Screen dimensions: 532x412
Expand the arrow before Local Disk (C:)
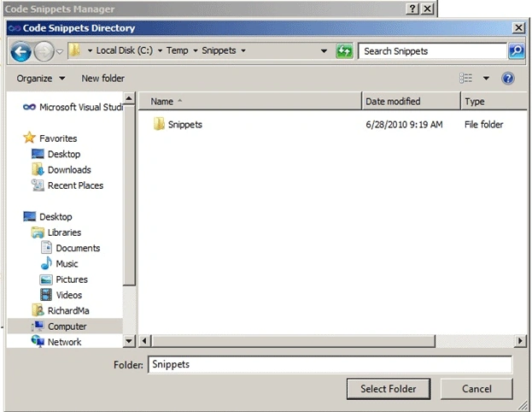[90, 51]
